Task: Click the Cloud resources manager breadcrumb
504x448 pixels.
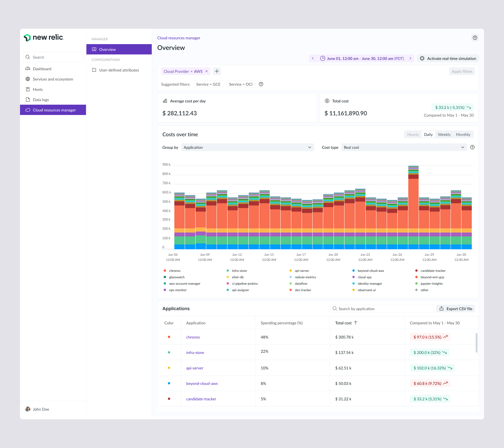Action: coord(179,38)
